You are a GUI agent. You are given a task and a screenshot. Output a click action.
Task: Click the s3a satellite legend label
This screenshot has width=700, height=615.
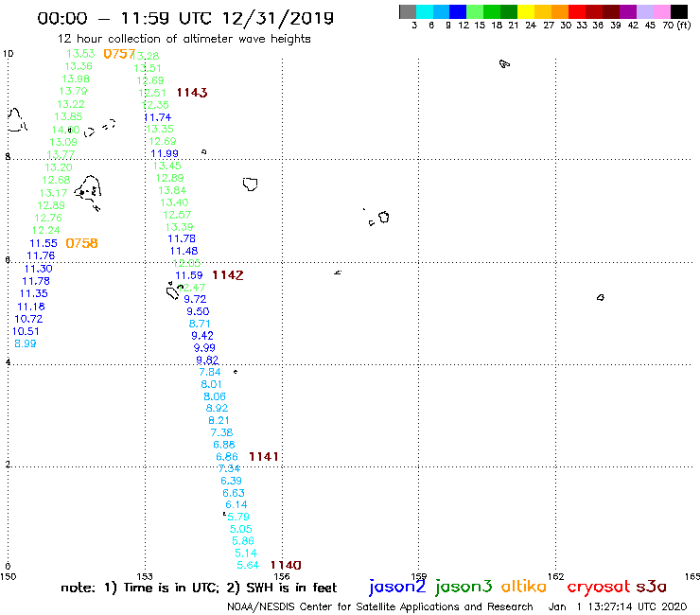click(652, 587)
